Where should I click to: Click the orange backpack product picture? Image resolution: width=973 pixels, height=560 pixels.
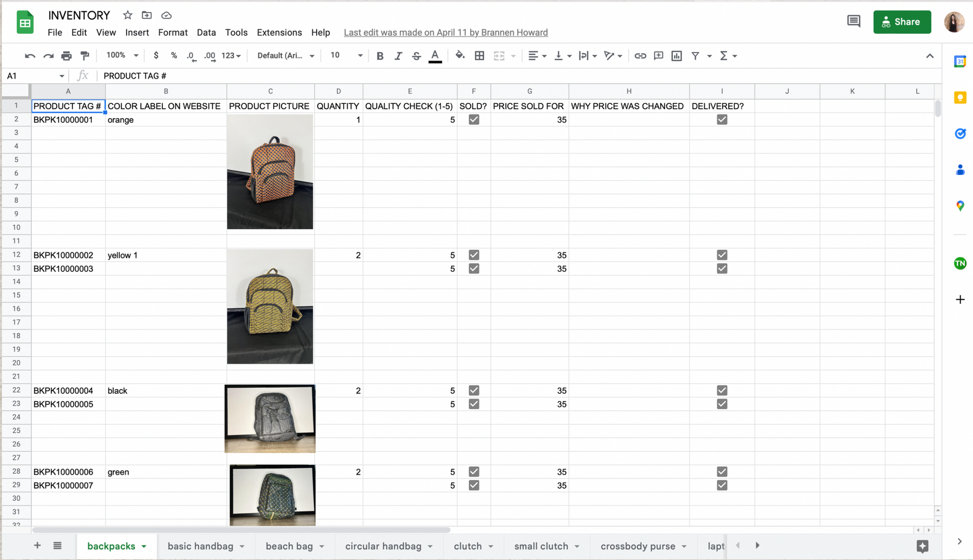pyautogui.click(x=270, y=171)
